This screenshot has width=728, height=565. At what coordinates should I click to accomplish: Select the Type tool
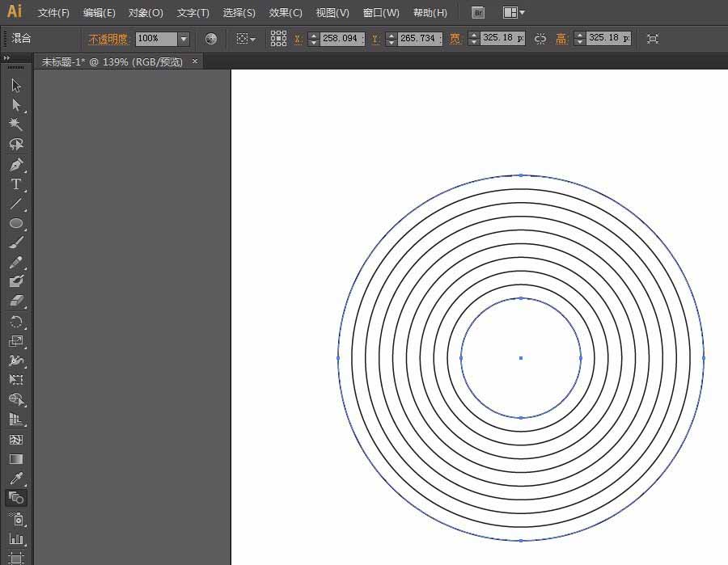16,184
